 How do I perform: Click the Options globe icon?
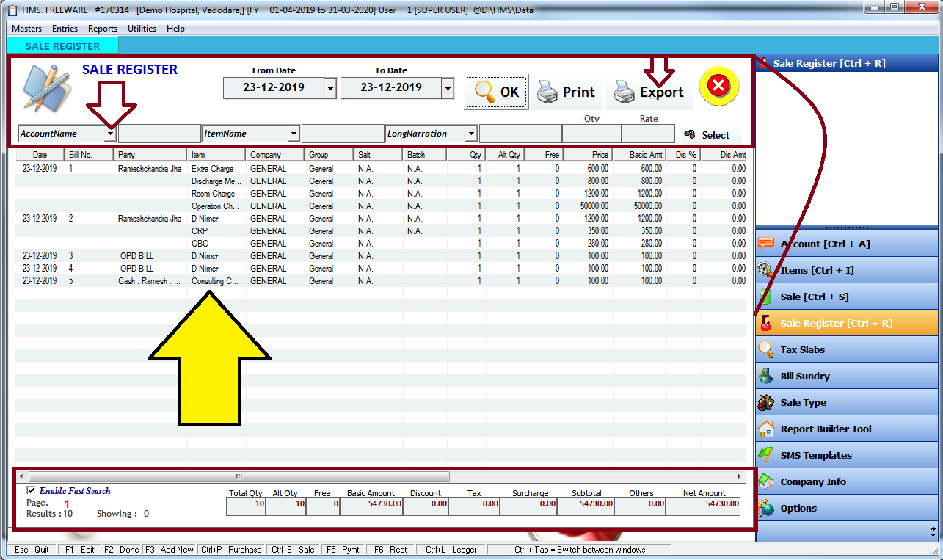click(x=765, y=508)
